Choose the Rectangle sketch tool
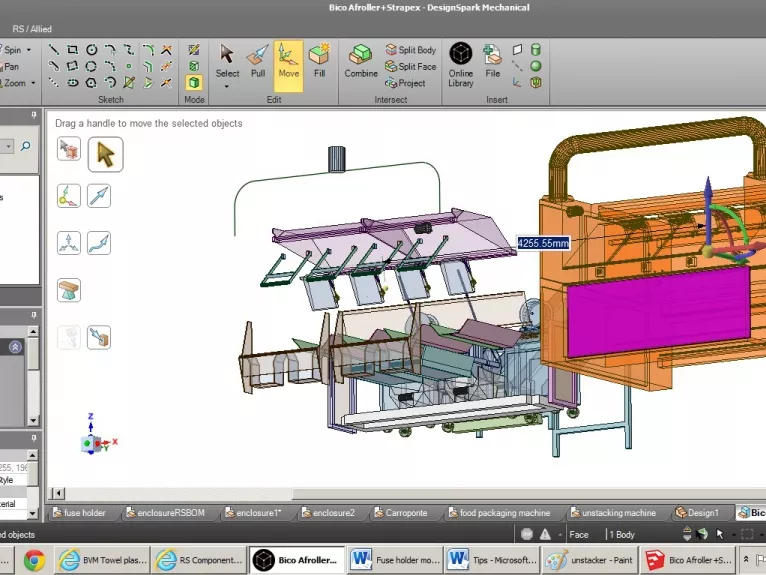The image size is (766, 575). tap(72, 49)
